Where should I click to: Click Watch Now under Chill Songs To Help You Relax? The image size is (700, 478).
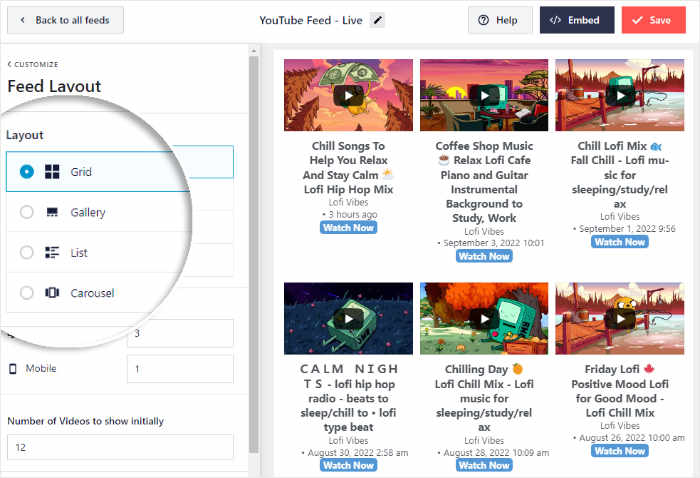(348, 228)
